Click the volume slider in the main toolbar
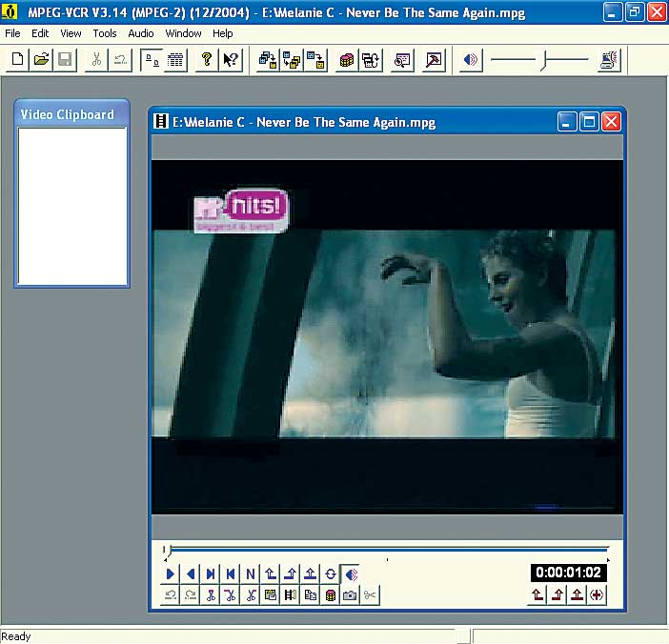This screenshot has width=669, height=644. (539, 60)
